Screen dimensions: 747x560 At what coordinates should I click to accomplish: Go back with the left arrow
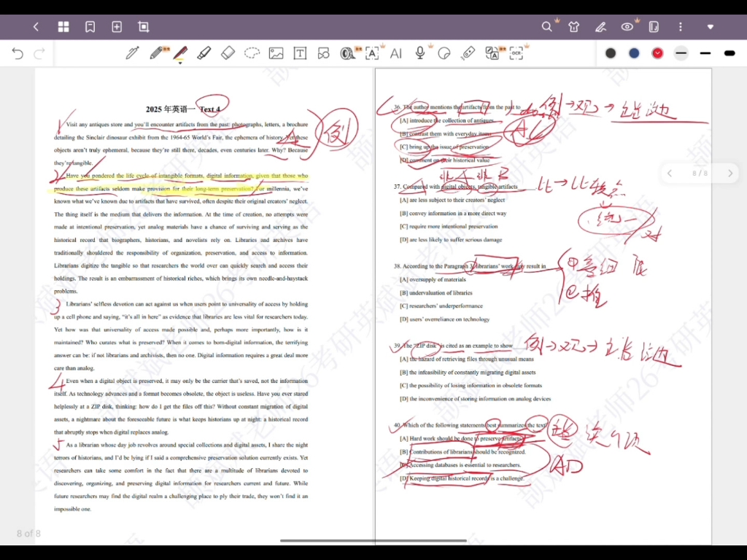coord(36,27)
